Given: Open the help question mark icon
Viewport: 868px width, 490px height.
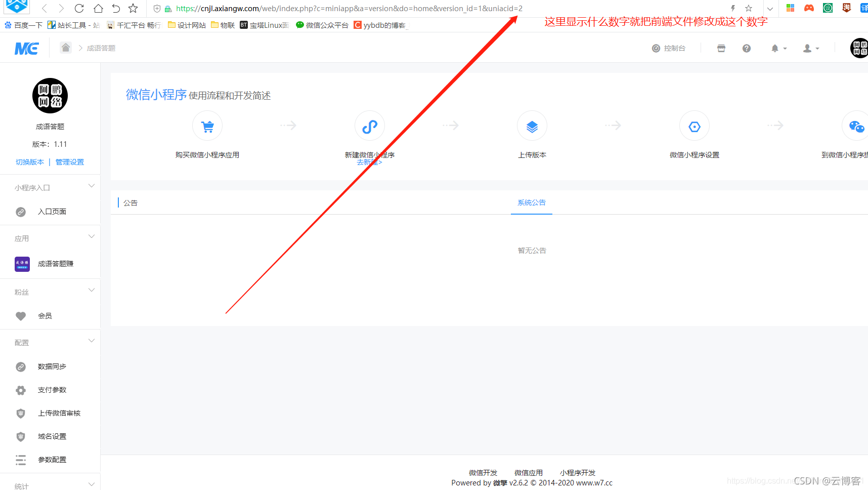Looking at the screenshot, I should point(747,48).
